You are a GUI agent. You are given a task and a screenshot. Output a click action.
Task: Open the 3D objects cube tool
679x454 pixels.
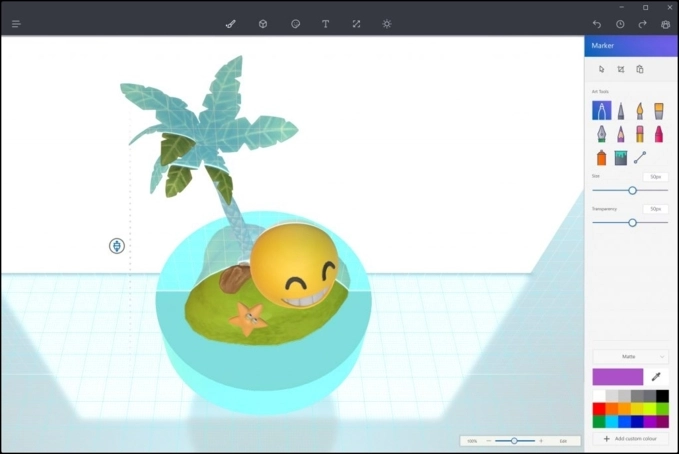pyautogui.click(x=263, y=24)
